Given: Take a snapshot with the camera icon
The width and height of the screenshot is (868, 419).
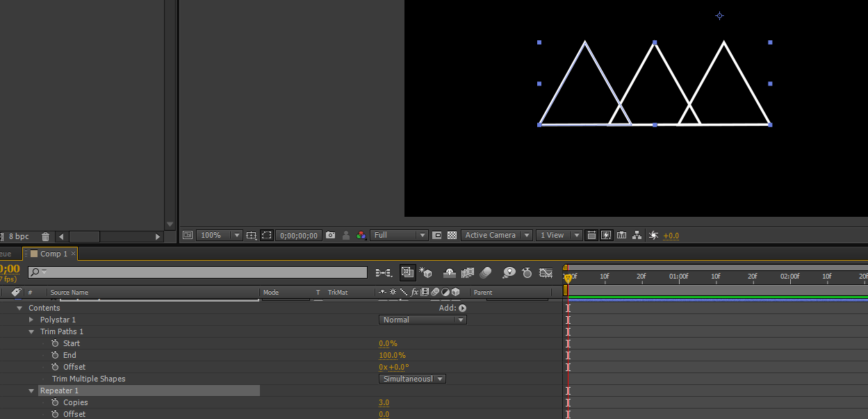Looking at the screenshot, I should [331, 236].
